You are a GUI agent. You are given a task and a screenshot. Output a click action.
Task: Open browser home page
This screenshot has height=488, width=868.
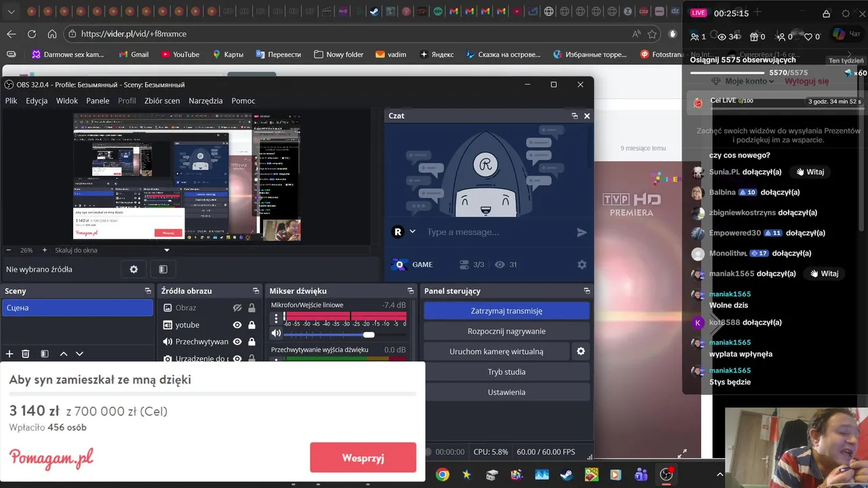tap(52, 34)
